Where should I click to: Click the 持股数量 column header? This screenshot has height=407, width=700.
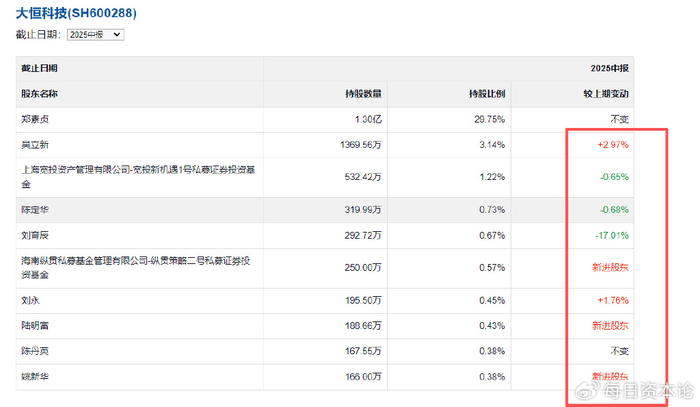pos(364,94)
